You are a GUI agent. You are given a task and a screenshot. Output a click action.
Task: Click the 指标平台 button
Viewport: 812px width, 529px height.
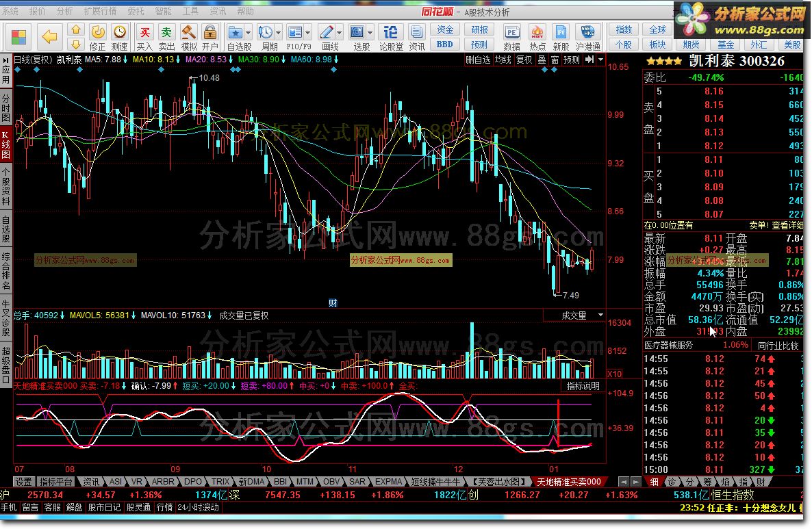(x=56, y=482)
